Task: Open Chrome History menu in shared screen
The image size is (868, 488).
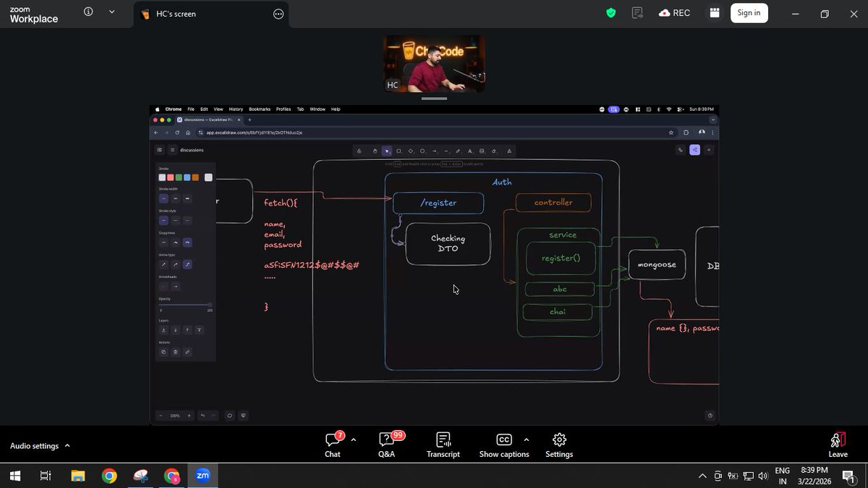Action: click(x=236, y=109)
